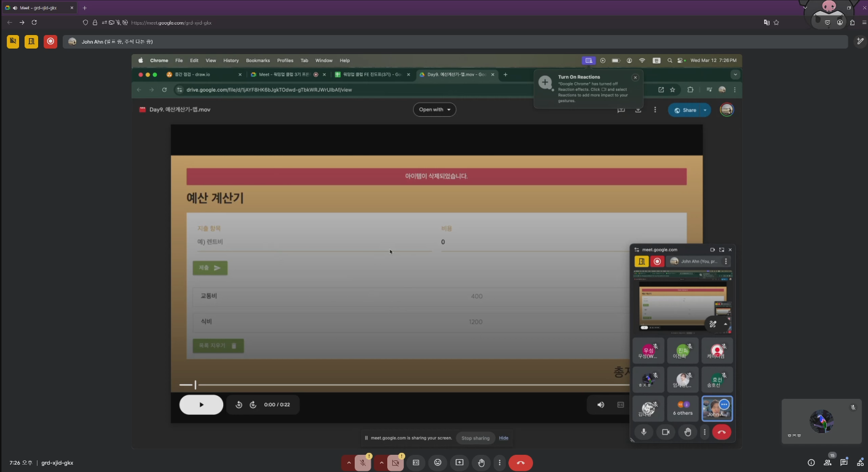868x472 pixels.
Task: Click Stop sharing button
Action: (476, 438)
